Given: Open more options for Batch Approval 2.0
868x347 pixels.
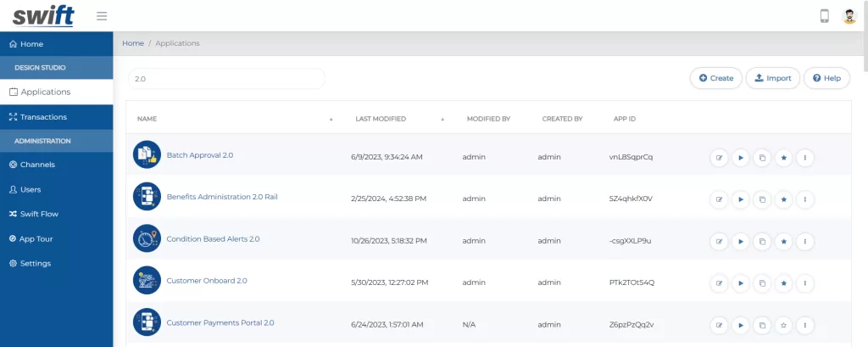Looking at the screenshot, I should [x=805, y=158].
